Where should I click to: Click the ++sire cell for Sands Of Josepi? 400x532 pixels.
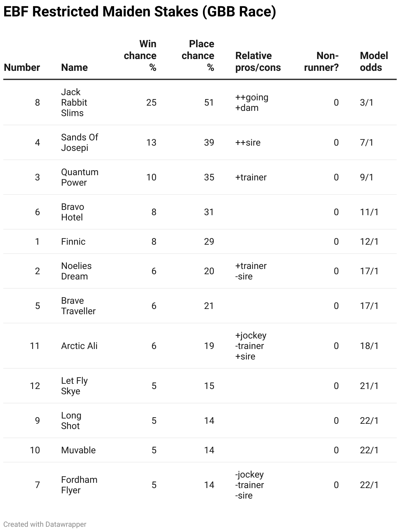click(248, 142)
